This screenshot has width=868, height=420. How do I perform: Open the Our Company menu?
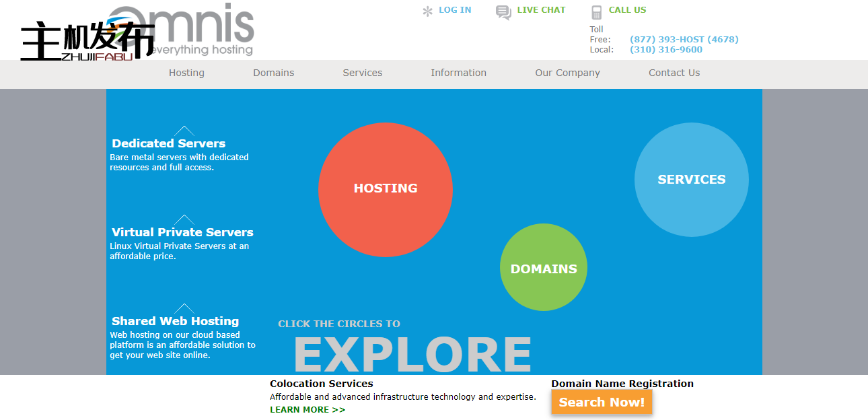[x=567, y=73]
